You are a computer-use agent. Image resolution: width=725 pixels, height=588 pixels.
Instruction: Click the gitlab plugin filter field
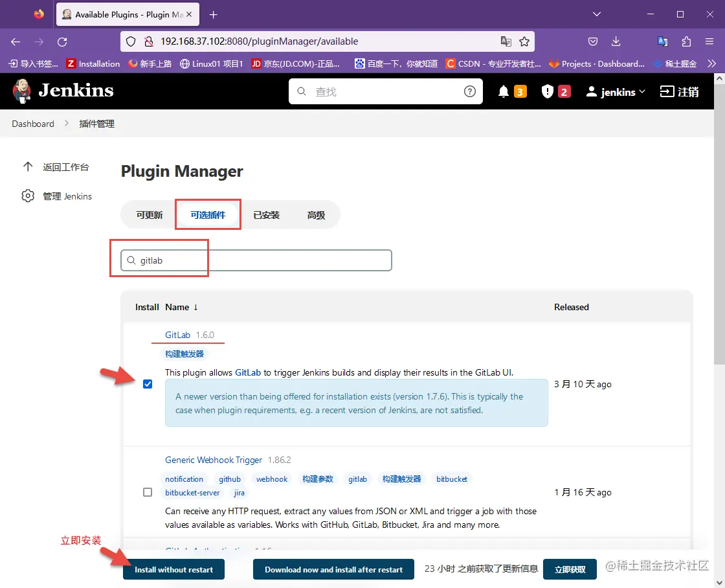coord(256,260)
